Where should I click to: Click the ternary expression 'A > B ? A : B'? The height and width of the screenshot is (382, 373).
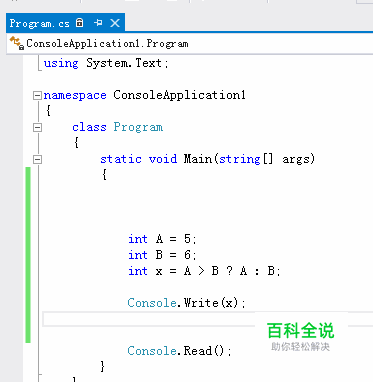[229, 271]
